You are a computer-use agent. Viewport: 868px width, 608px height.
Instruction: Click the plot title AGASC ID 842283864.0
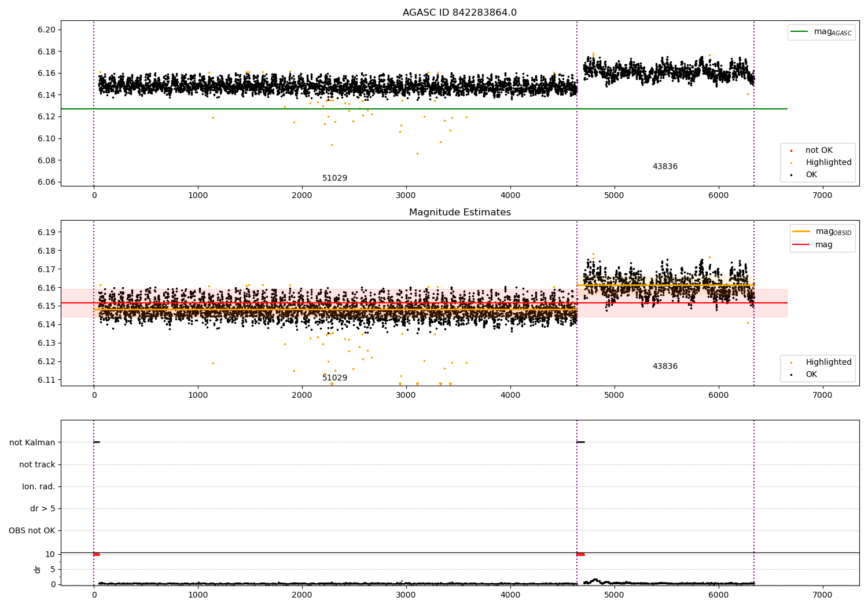459,13
